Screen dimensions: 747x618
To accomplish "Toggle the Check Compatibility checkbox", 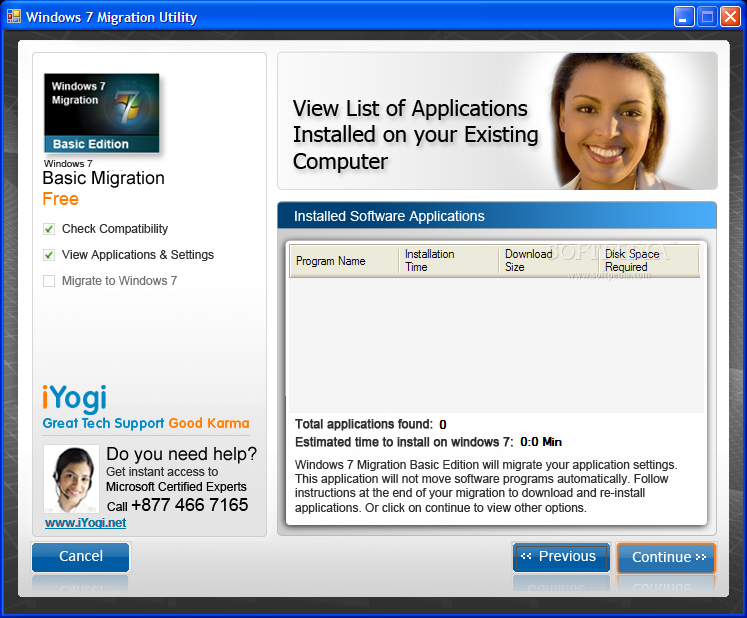I will coord(49,229).
